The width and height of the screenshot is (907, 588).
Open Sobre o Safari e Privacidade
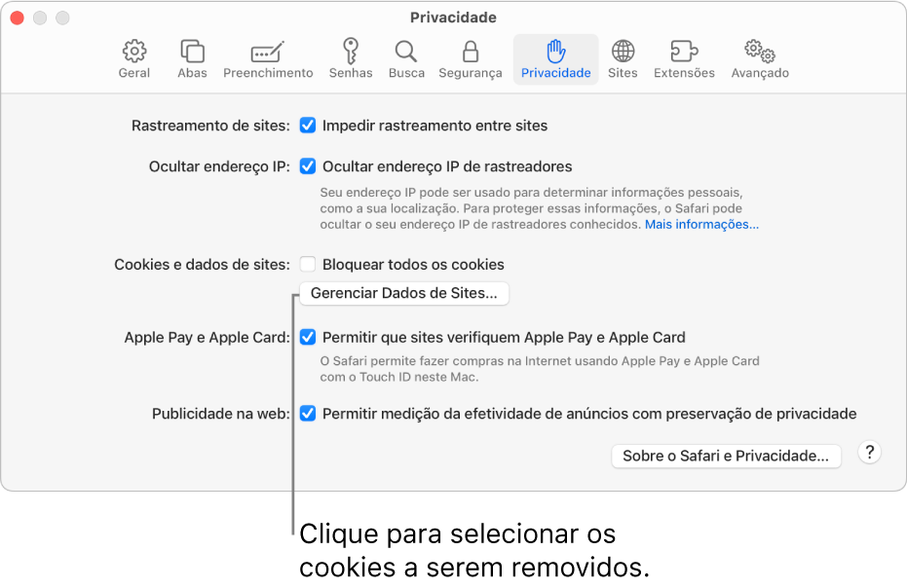pos(726,457)
